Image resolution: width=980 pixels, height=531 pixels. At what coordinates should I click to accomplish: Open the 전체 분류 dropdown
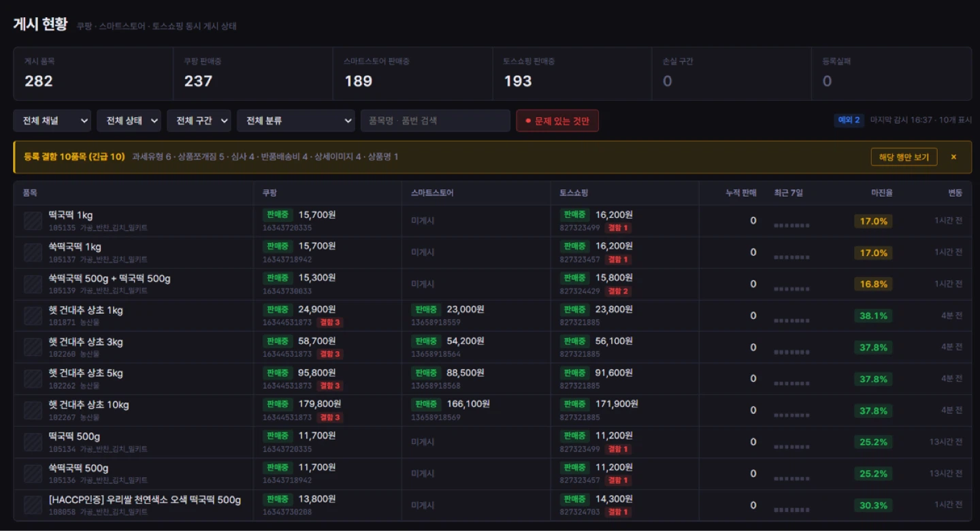click(x=296, y=120)
